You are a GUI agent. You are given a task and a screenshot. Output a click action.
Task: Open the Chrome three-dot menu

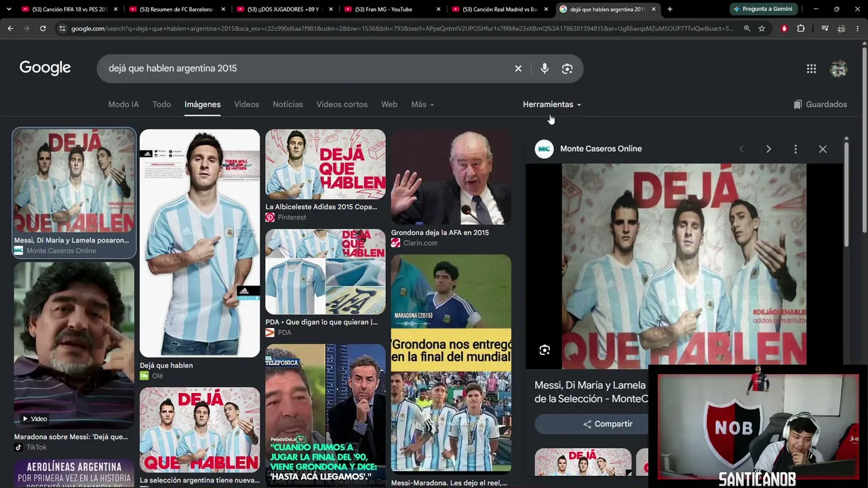[x=858, y=28]
